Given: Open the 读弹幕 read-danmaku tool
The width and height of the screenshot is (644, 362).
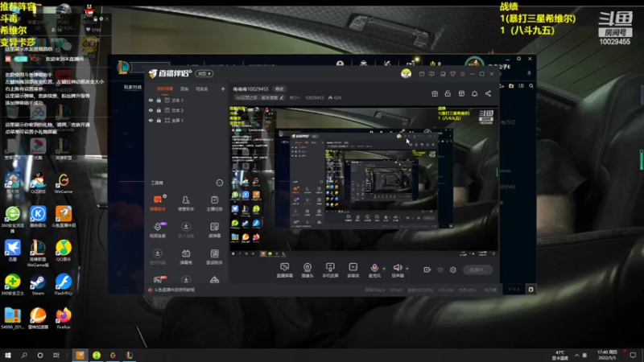Looking at the screenshot, I should (x=214, y=230).
